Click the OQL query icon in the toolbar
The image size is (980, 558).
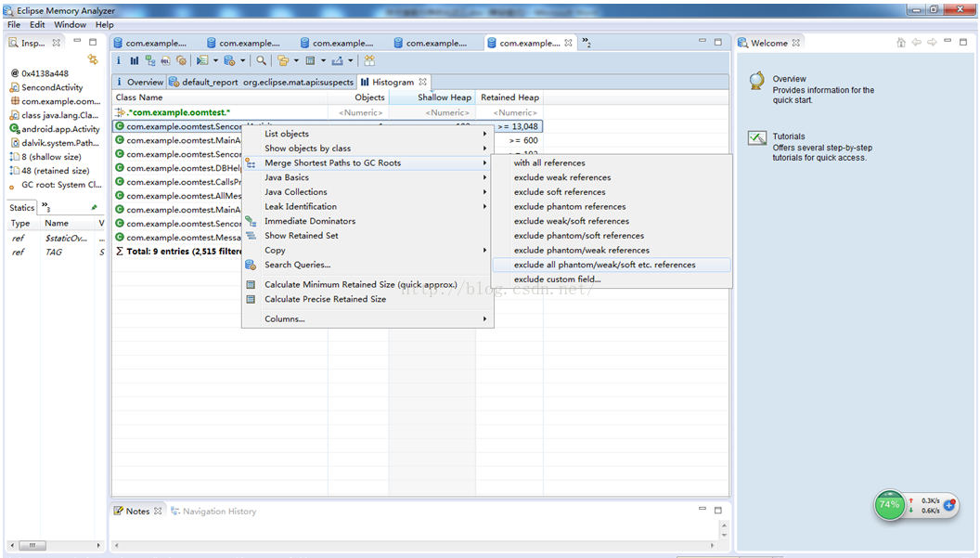pyautogui.click(x=165, y=60)
